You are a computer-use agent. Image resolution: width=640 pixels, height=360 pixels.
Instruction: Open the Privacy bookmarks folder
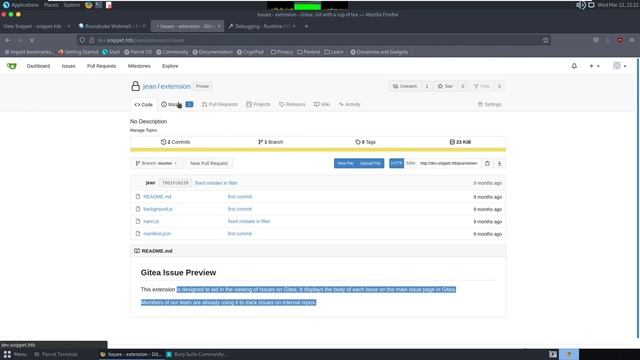pyautogui.click(x=282, y=52)
